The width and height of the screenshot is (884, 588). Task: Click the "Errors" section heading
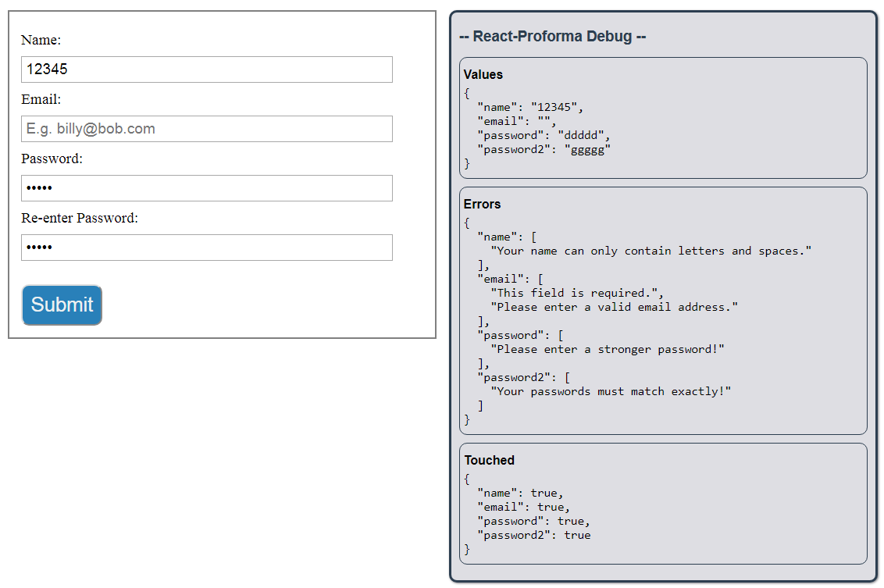[482, 204]
